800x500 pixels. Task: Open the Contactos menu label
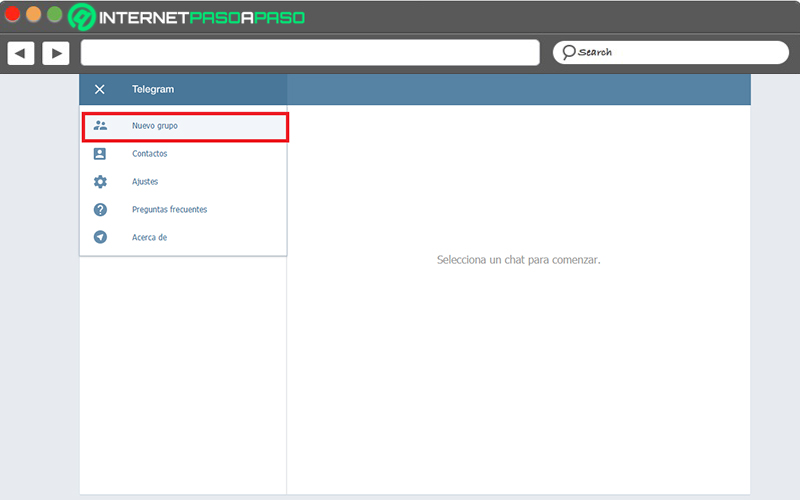[149, 154]
